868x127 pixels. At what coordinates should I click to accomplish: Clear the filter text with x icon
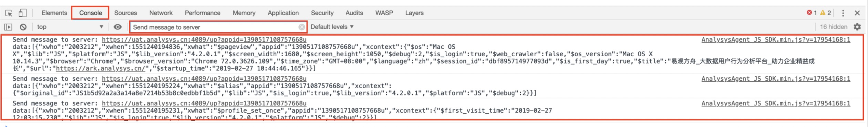(302, 27)
